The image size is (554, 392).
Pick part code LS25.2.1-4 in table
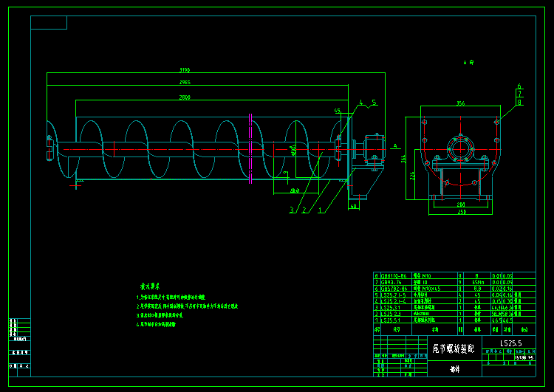click(x=394, y=301)
